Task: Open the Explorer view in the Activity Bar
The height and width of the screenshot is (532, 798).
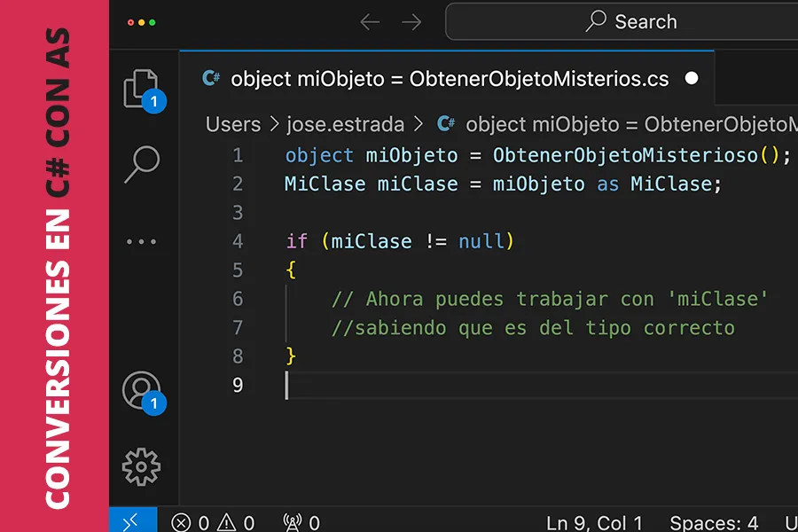Action: [142, 89]
